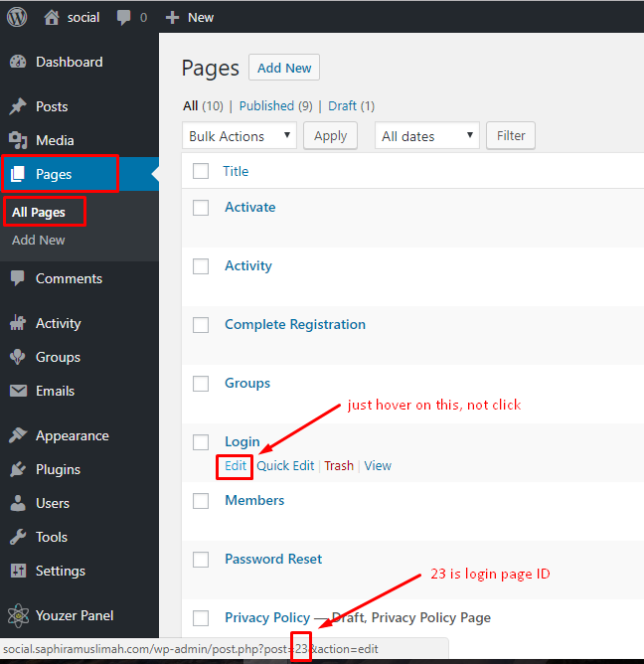Click the Dashboard gauge icon

[x=18, y=62]
